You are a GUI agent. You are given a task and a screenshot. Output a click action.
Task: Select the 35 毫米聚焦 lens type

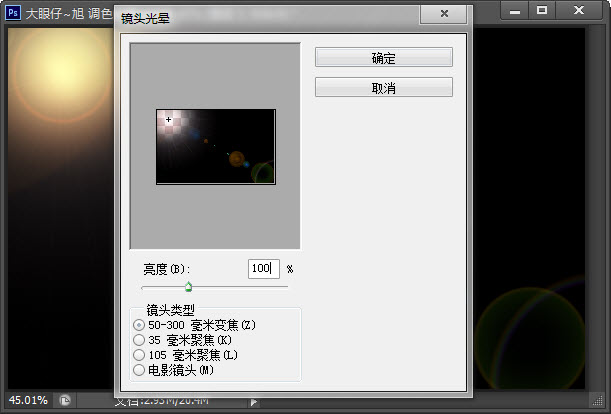(x=139, y=340)
